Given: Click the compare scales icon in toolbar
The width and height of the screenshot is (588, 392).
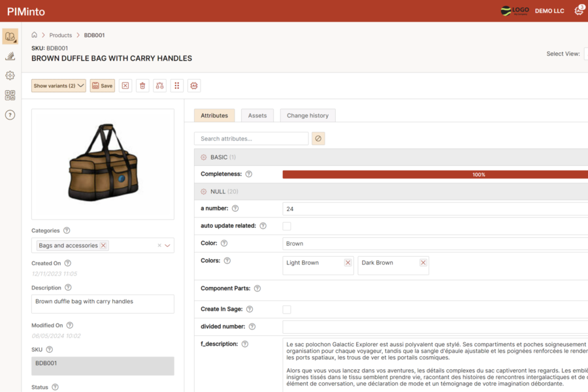Looking at the screenshot, I should coord(159,86).
